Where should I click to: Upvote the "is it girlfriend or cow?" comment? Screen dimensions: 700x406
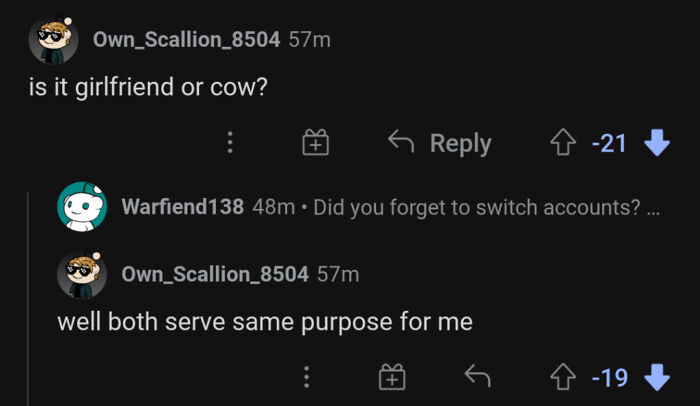pos(563,142)
